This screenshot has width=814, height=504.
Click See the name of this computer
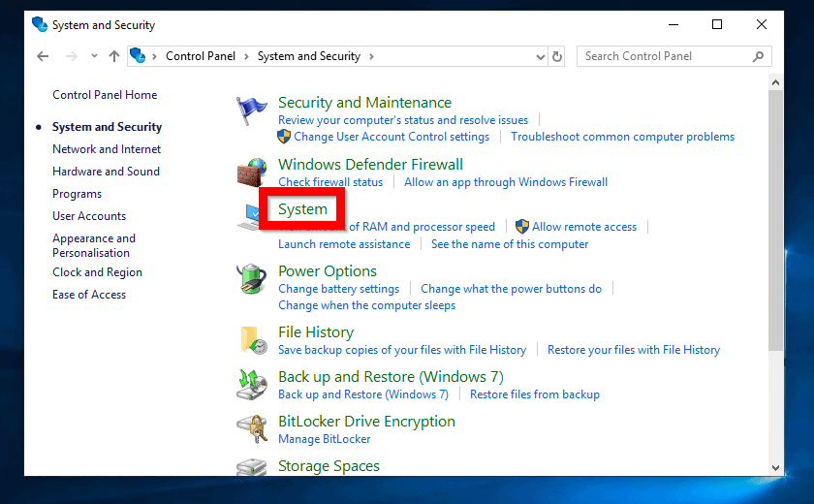510,244
